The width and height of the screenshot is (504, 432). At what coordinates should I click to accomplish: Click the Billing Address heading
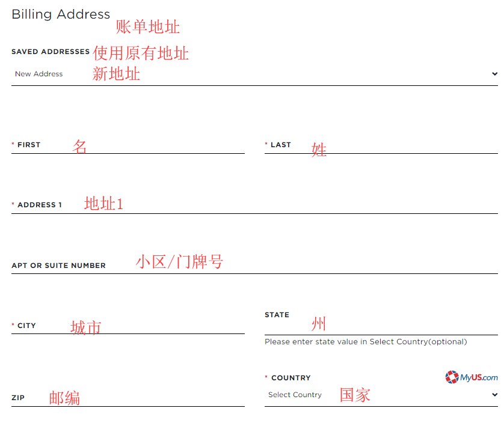coord(61,14)
